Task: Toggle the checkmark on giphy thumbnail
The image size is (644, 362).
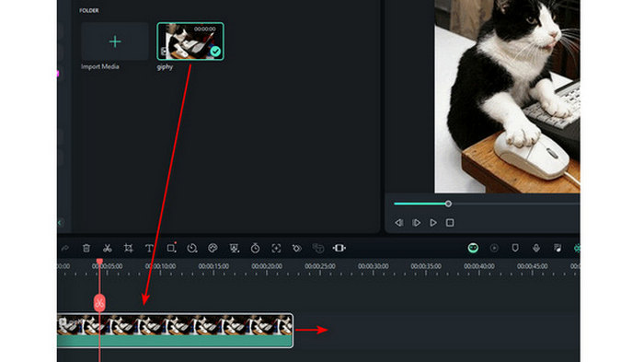Action: coord(215,52)
